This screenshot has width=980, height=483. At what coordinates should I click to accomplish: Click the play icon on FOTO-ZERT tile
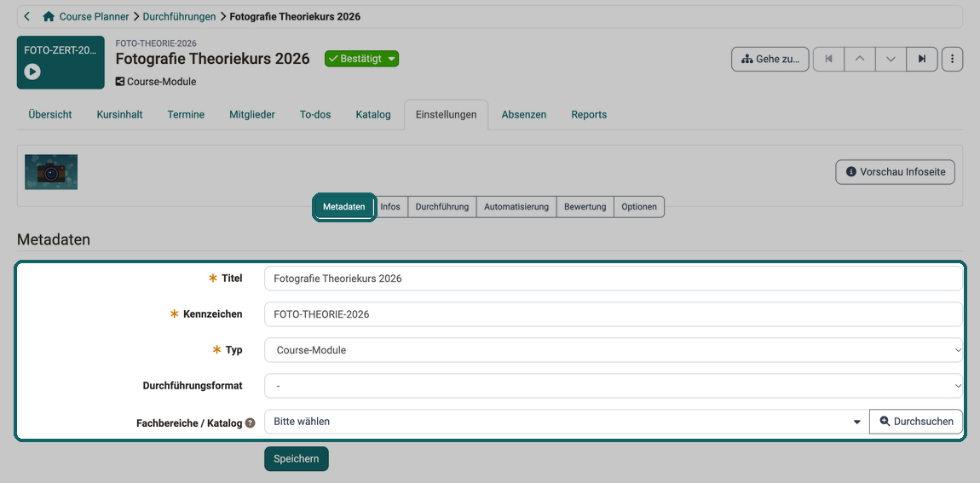click(x=32, y=72)
